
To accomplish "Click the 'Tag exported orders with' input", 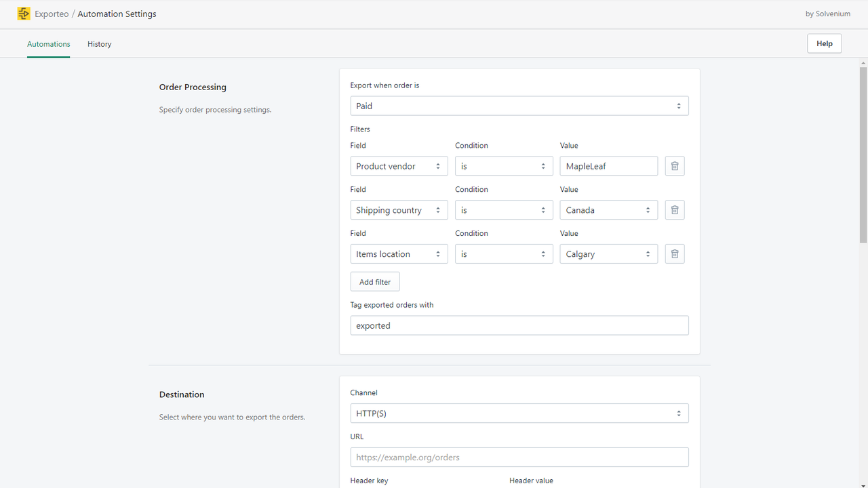I will tap(519, 325).
